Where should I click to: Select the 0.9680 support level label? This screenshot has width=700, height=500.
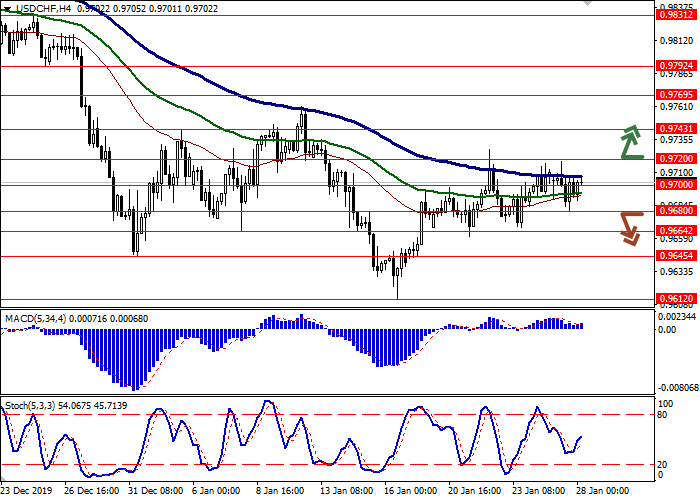[x=676, y=211]
